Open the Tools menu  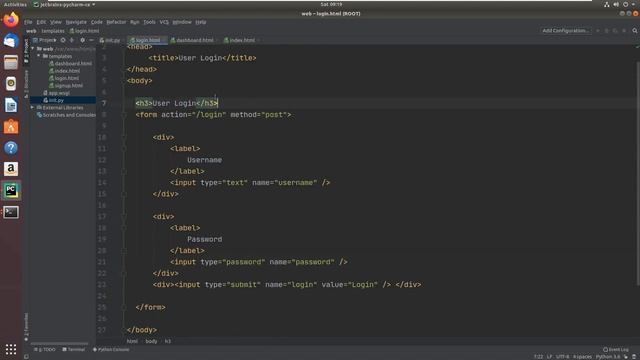(149, 22)
